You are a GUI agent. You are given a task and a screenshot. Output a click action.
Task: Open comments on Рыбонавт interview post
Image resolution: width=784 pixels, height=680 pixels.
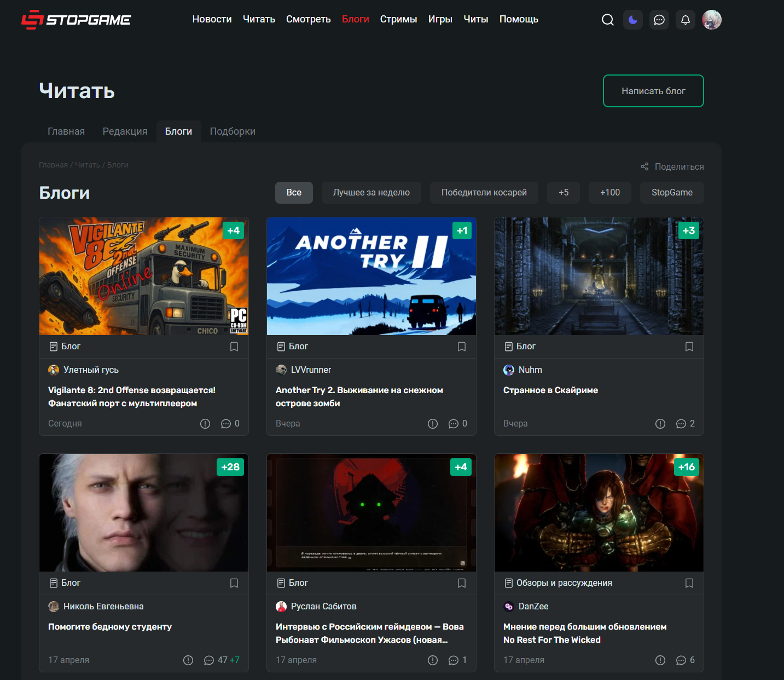tap(458, 660)
